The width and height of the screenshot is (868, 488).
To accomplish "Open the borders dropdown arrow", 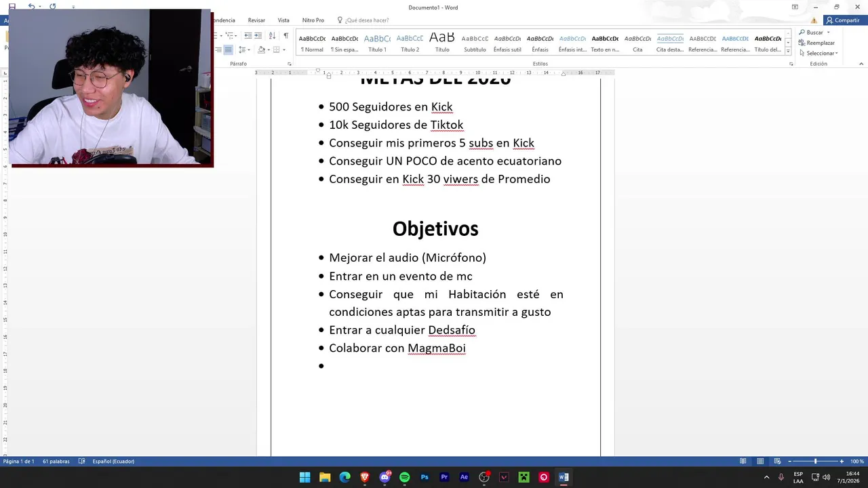I will point(283,49).
